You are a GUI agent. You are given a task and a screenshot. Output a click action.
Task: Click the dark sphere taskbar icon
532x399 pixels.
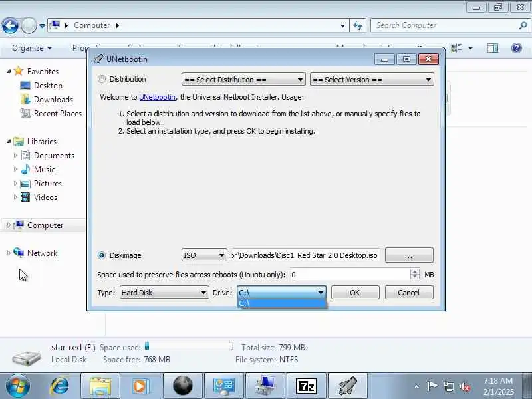182,386
